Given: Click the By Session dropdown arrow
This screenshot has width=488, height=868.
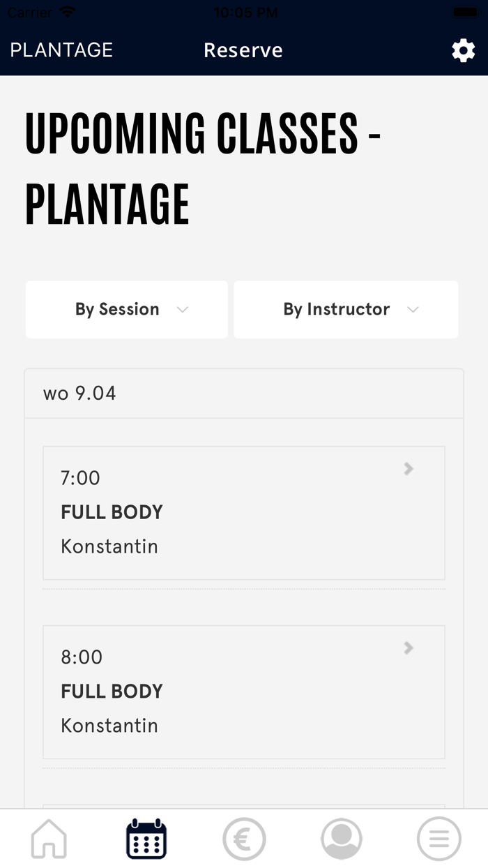Looking at the screenshot, I should [183, 310].
